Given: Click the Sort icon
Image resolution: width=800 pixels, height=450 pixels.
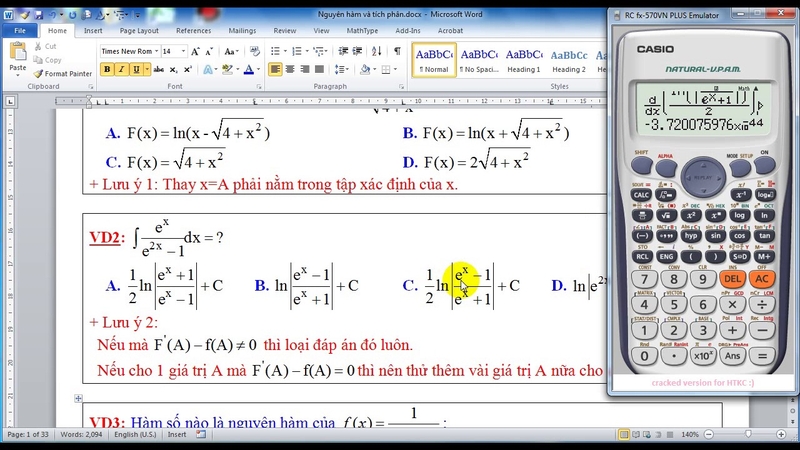Looking at the screenshot, I should coord(377,51).
